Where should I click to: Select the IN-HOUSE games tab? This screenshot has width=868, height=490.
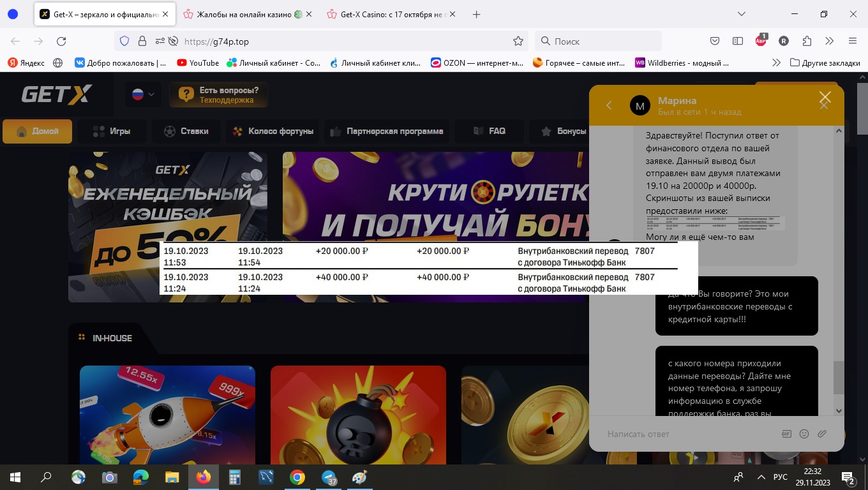point(105,338)
